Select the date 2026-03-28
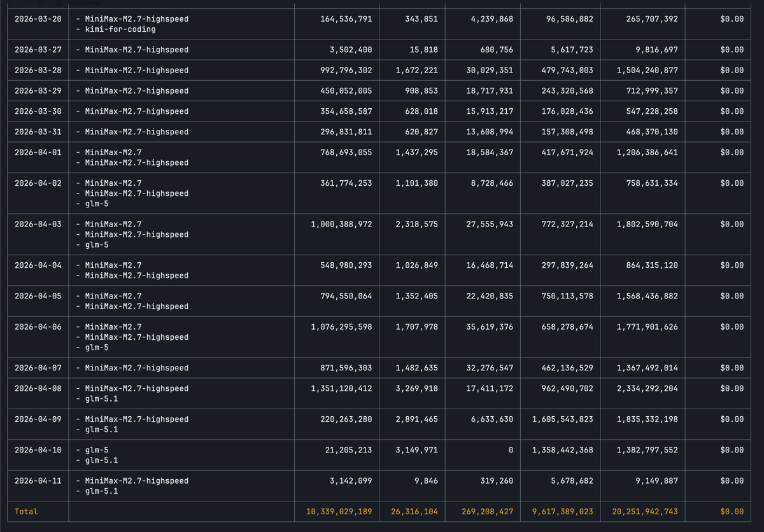Screen dimensions: 764x532 coord(38,70)
